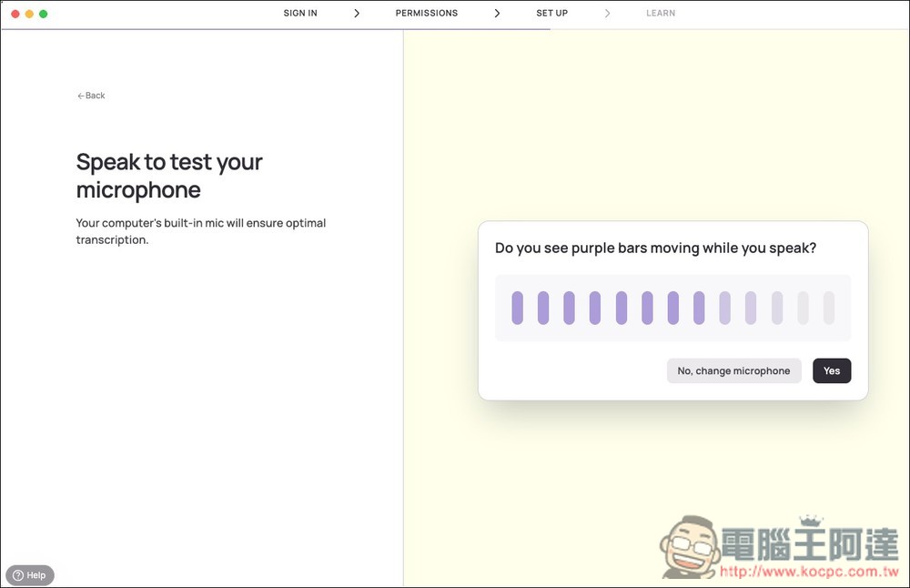Click the purple bars question text

(x=655, y=248)
